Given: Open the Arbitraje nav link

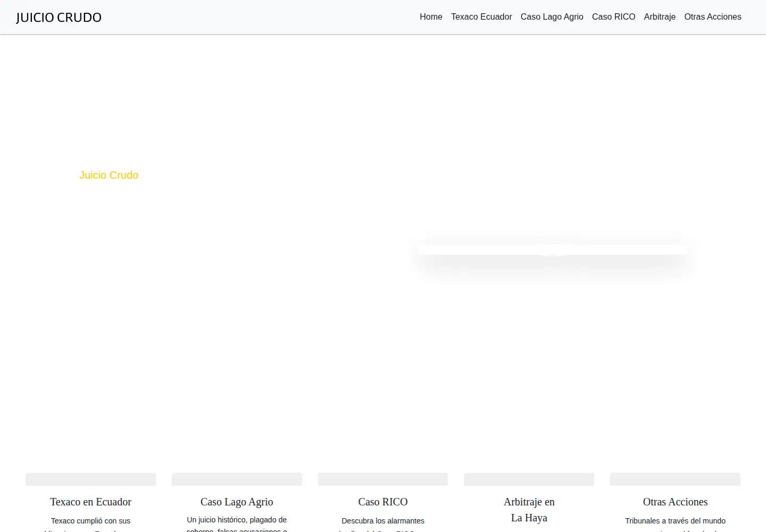Looking at the screenshot, I should (x=660, y=17).
